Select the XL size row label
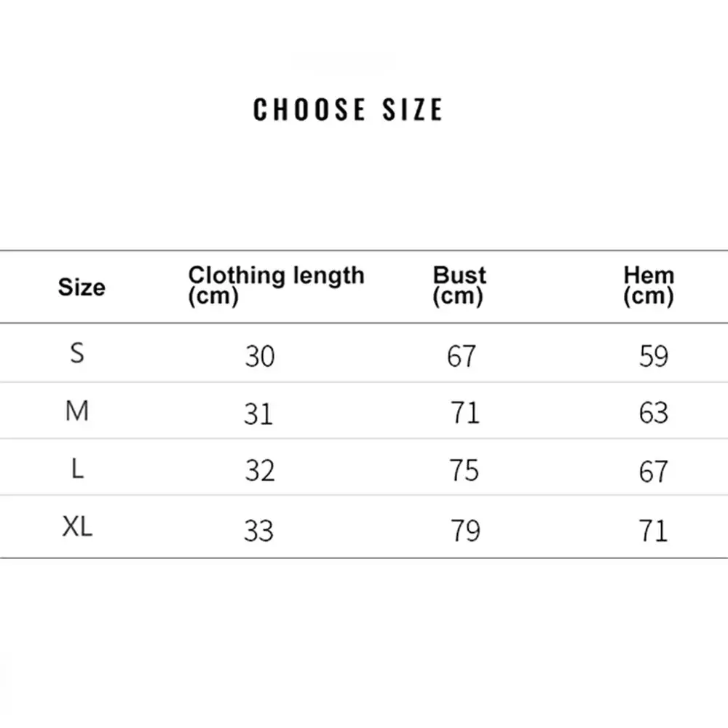The width and height of the screenshot is (728, 728). (77, 527)
